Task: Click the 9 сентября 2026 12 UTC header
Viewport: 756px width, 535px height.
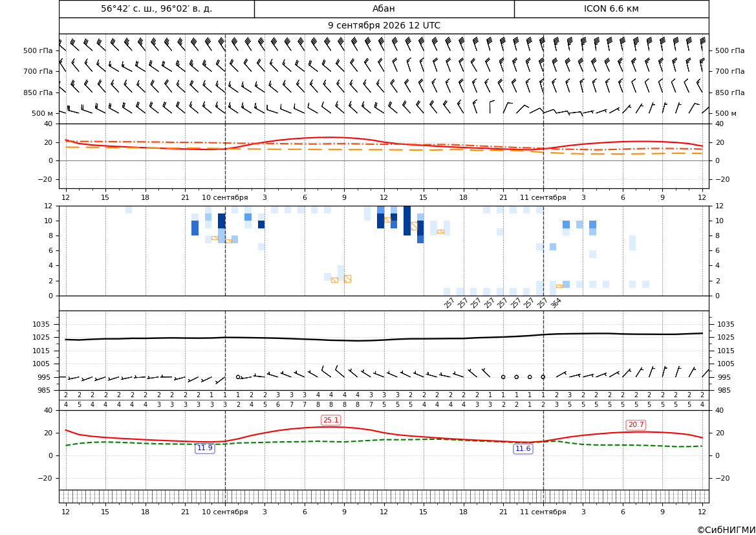Action: pos(383,26)
